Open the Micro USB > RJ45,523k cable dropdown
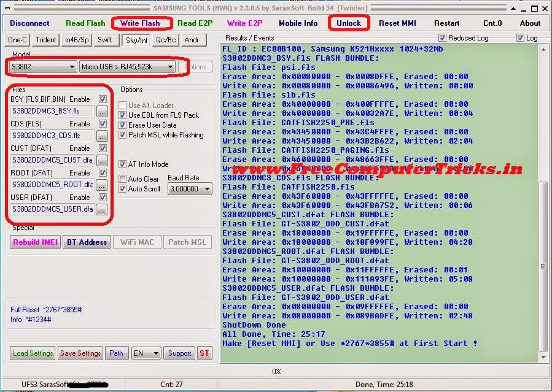The image size is (552, 392). [x=127, y=66]
